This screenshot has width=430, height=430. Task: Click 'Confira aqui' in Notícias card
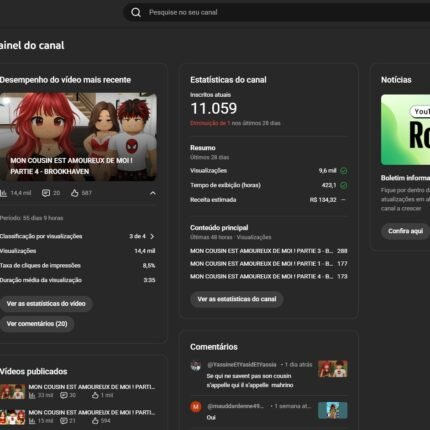tap(405, 231)
